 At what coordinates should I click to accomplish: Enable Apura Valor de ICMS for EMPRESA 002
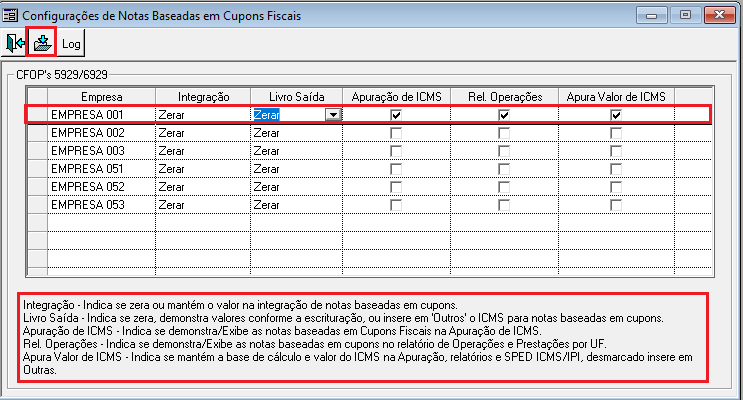coord(616,133)
